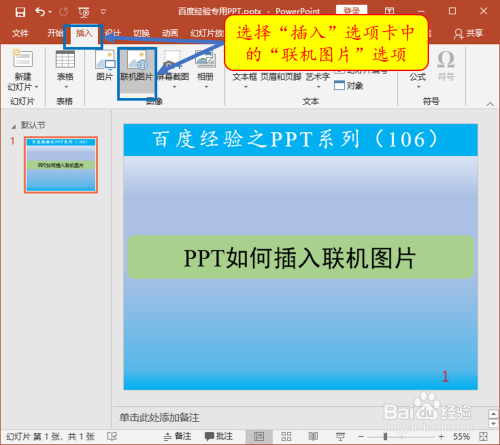The width and height of the screenshot is (500, 445).
Task: Switch to the 动画 ribbon tab
Action: (170, 33)
